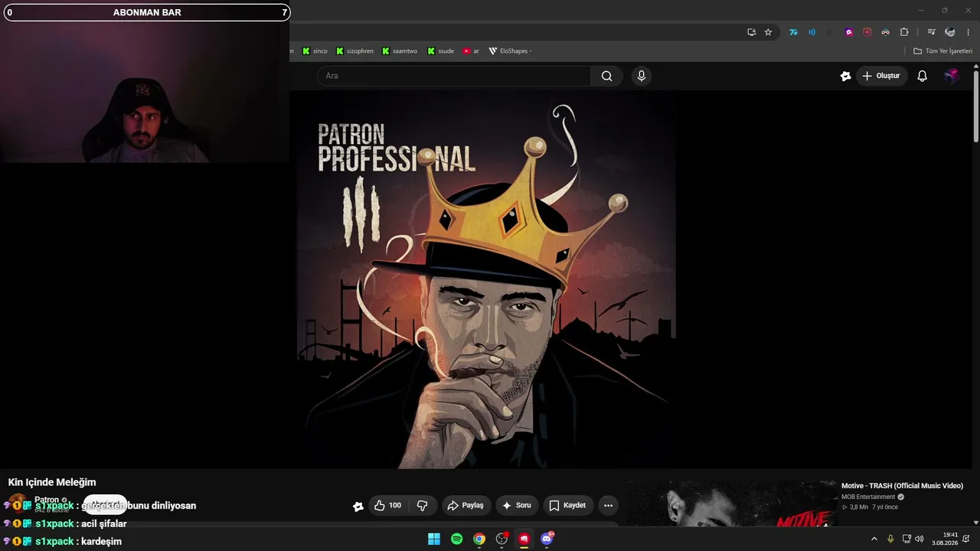The width and height of the screenshot is (980, 551).
Task: Open the three-dot more actions menu
Action: pyautogui.click(x=608, y=505)
